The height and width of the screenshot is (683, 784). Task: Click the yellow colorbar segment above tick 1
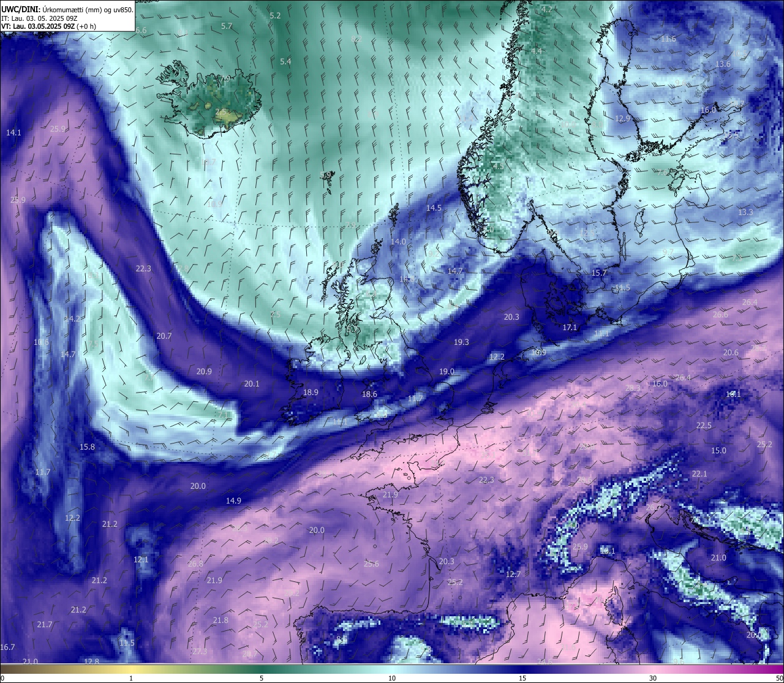click(131, 668)
